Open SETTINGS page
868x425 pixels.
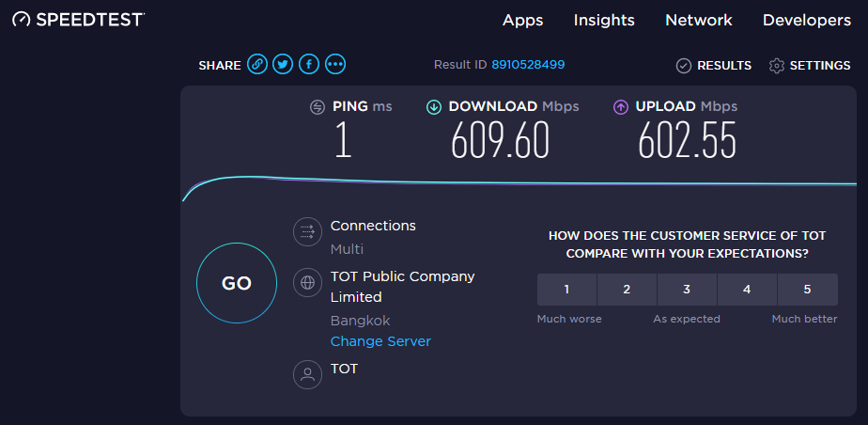click(x=820, y=66)
